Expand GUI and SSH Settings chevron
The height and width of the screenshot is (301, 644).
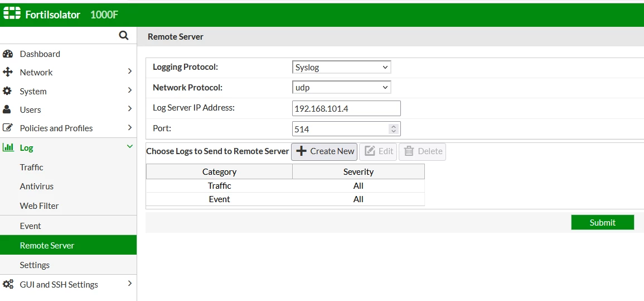130,283
